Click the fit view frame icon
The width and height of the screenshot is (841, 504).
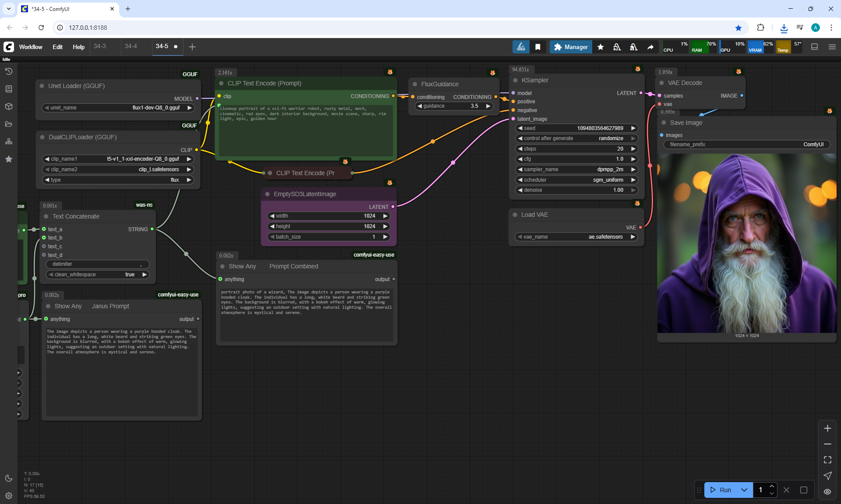point(827,460)
